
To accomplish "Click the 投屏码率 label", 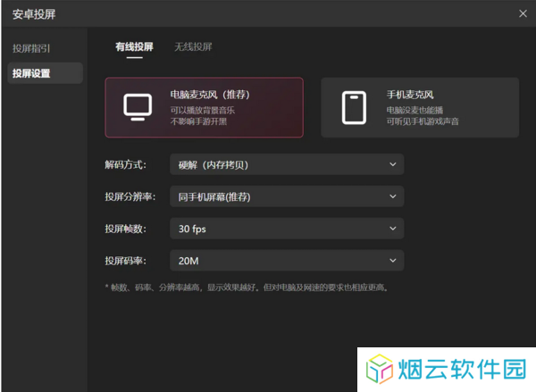I will click(125, 261).
